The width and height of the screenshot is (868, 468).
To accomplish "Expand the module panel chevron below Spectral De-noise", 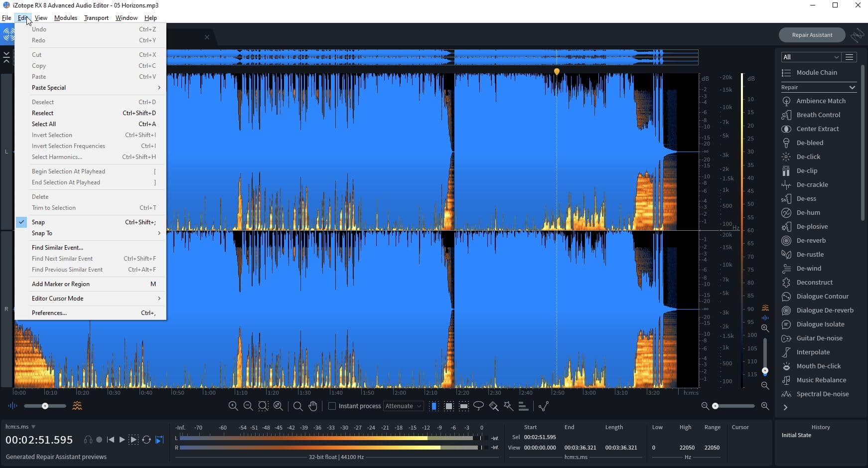I will [x=786, y=408].
